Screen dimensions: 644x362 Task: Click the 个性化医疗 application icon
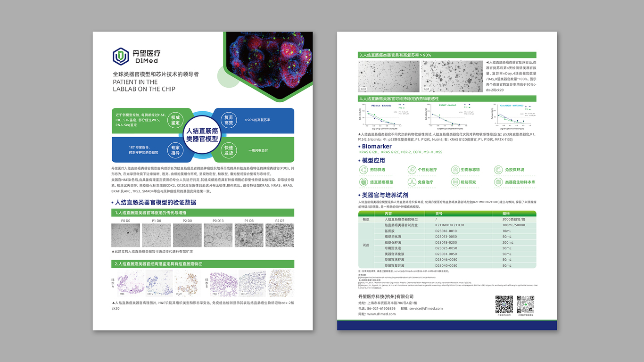click(412, 170)
